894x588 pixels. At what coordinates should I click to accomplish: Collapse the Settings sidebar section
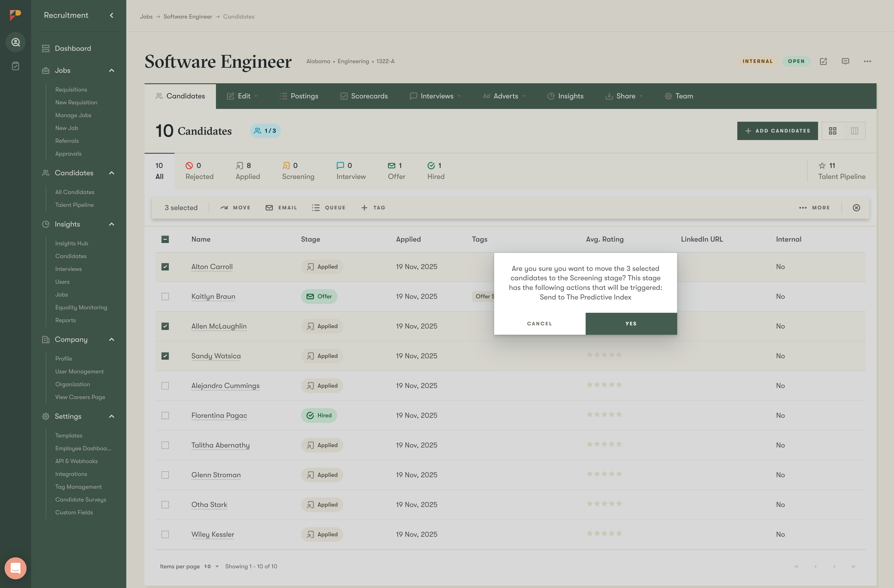coord(112,416)
